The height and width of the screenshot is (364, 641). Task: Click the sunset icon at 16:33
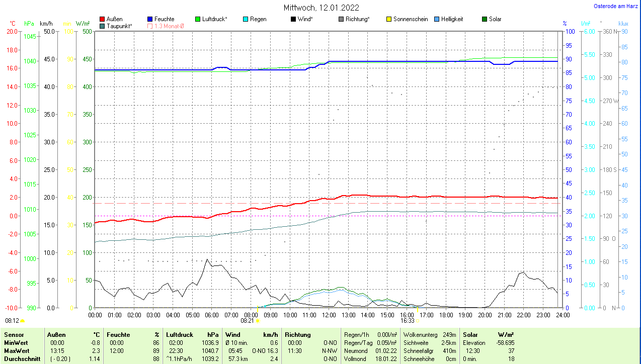(418, 320)
